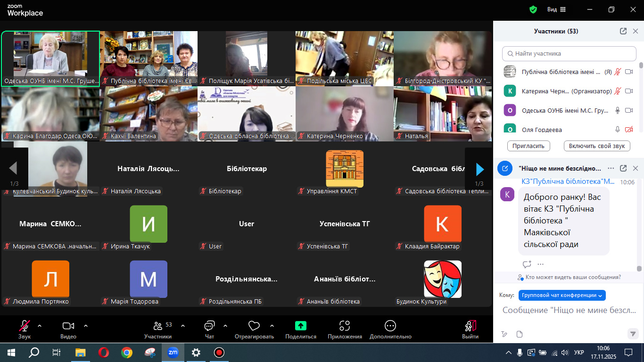
Task: Unmute microphone with the Звук button
Action: [x=25, y=326]
